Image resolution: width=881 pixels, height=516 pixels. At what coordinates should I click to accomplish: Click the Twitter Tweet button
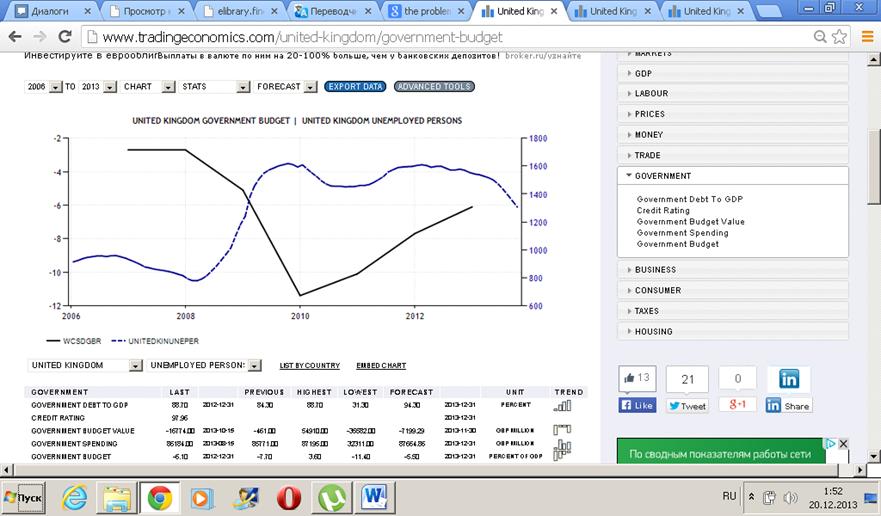[687, 405]
